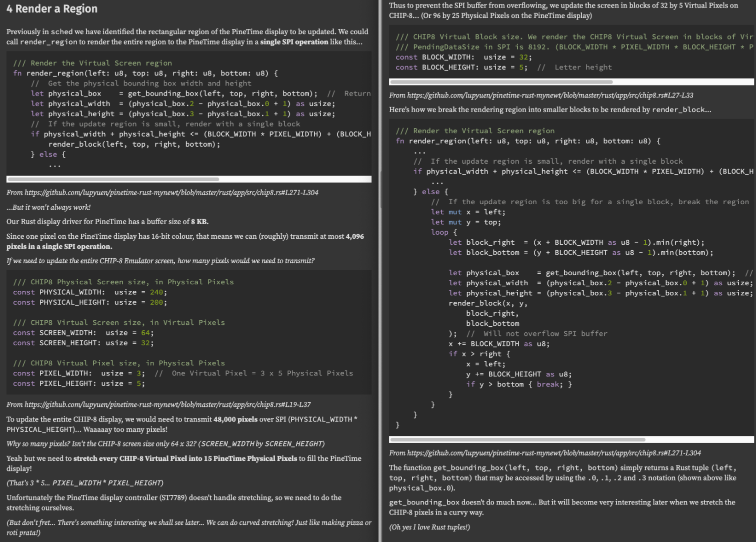Image resolution: width=756 pixels, height=542 pixels.
Task: Click scrollbar under left render_region code block
Action: [x=113, y=179]
